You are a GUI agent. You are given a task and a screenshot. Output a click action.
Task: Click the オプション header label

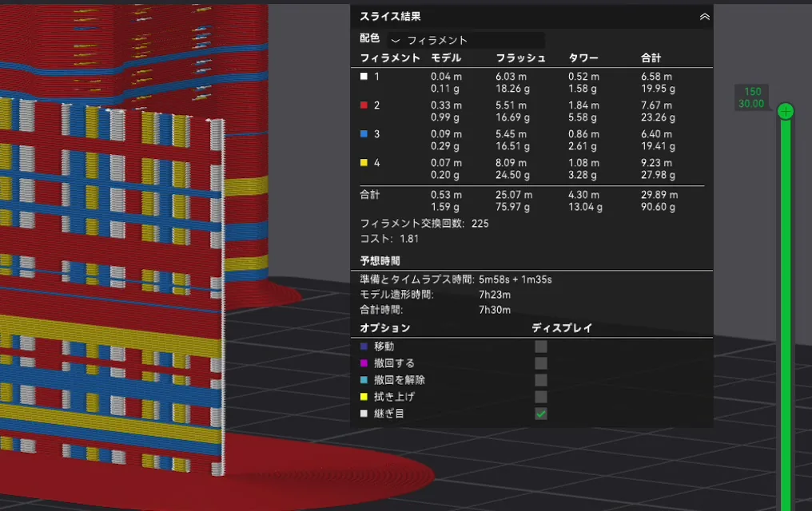pyautogui.click(x=384, y=328)
